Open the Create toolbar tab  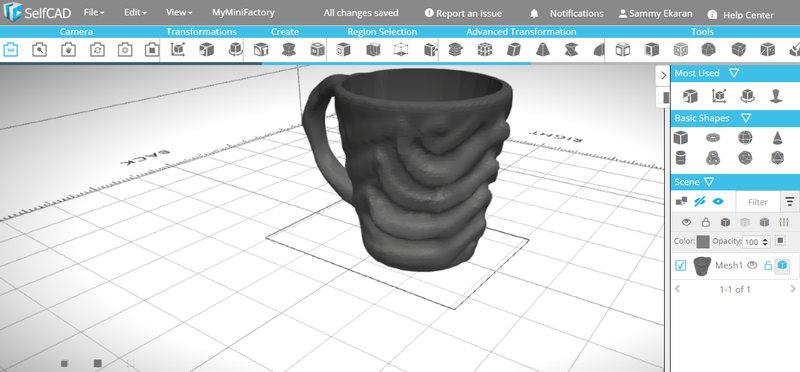(x=285, y=32)
